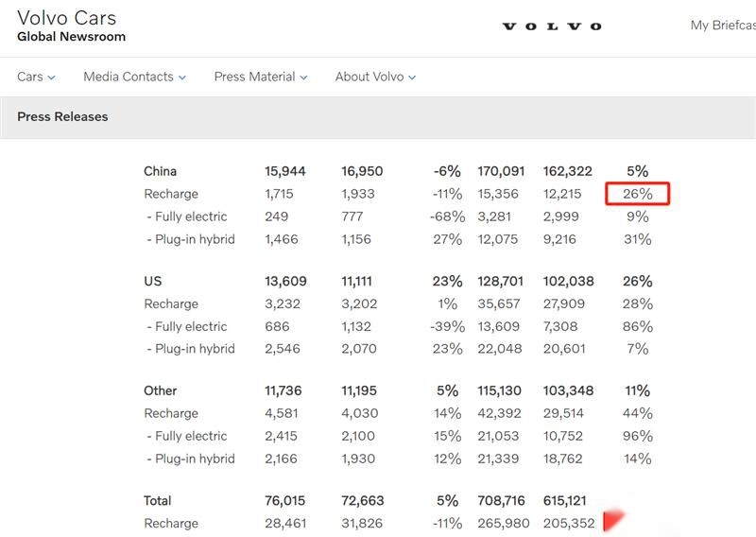Select the China row label
The width and height of the screenshot is (756, 537).
(160, 171)
